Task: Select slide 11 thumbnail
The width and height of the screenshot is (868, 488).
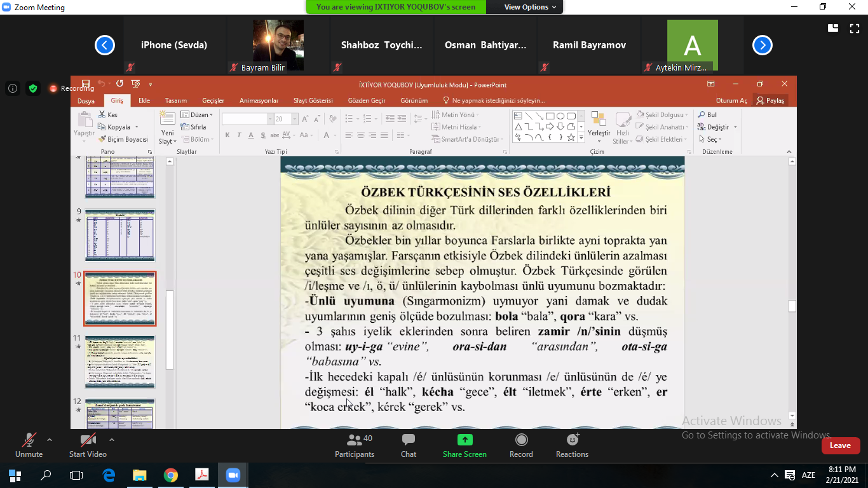Action: pos(120,362)
